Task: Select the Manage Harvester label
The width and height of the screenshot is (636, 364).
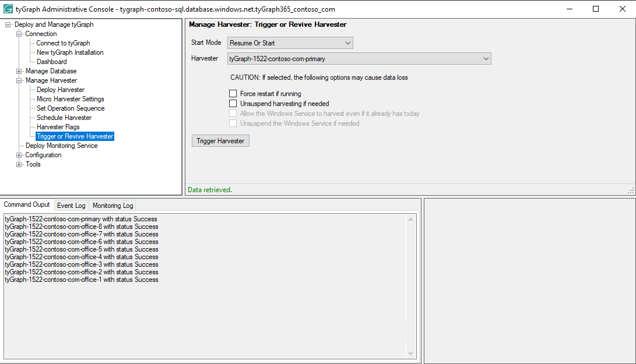Action: (x=51, y=80)
